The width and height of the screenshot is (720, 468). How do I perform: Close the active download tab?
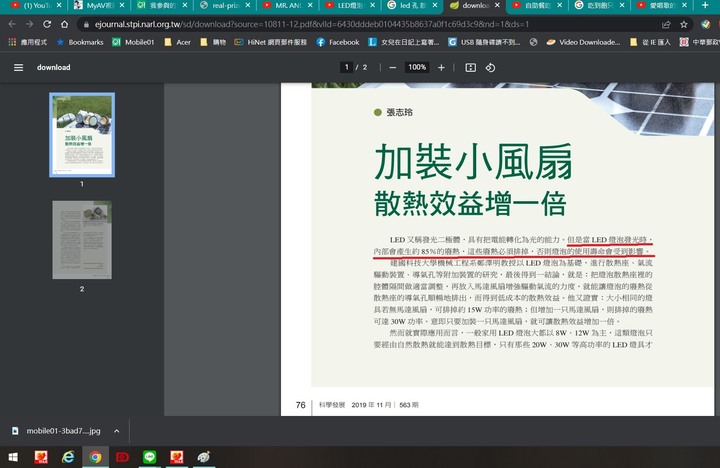tap(497, 5)
